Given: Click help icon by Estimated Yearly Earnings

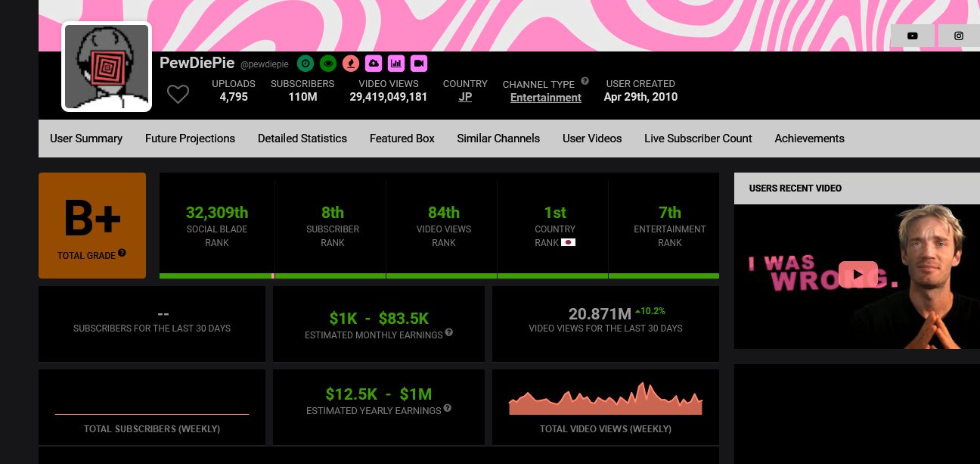Looking at the screenshot, I should click(x=448, y=407).
